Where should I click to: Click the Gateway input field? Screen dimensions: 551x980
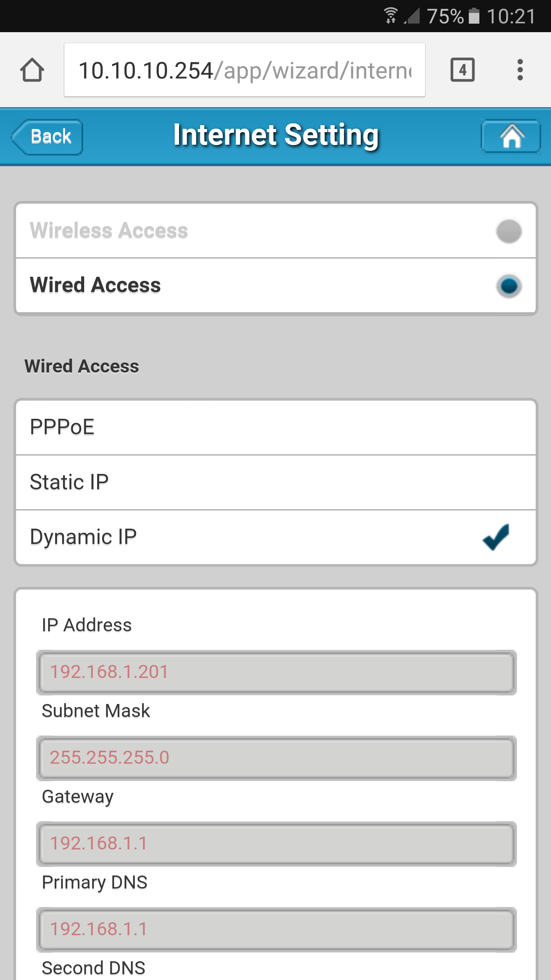tap(276, 844)
